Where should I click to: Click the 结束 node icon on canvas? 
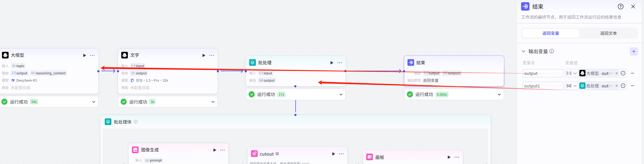(411, 63)
